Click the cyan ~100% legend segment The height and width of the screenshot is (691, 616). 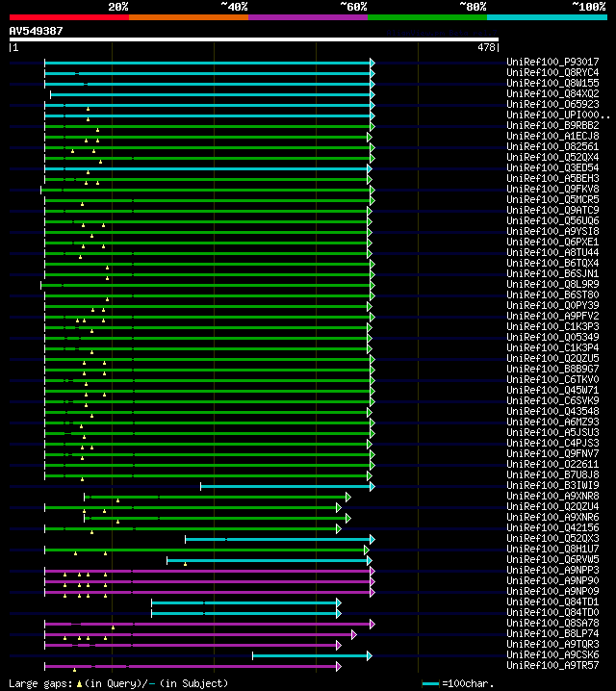(x=548, y=17)
